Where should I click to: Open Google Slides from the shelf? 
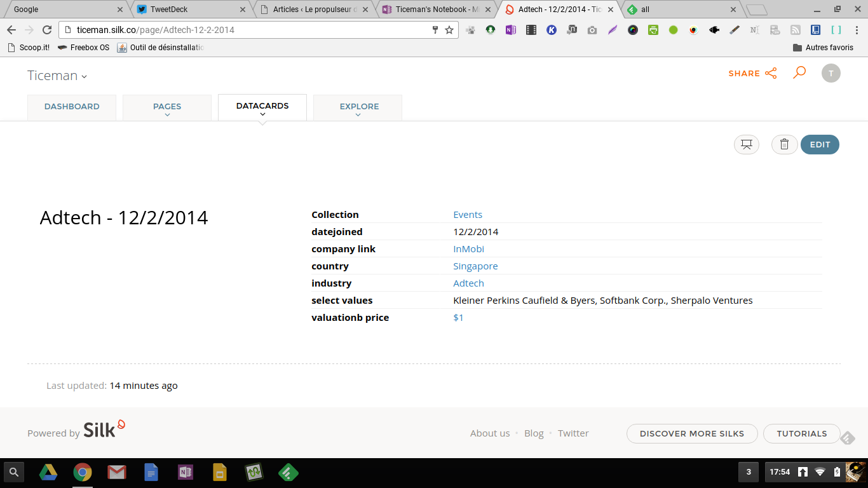click(220, 472)
